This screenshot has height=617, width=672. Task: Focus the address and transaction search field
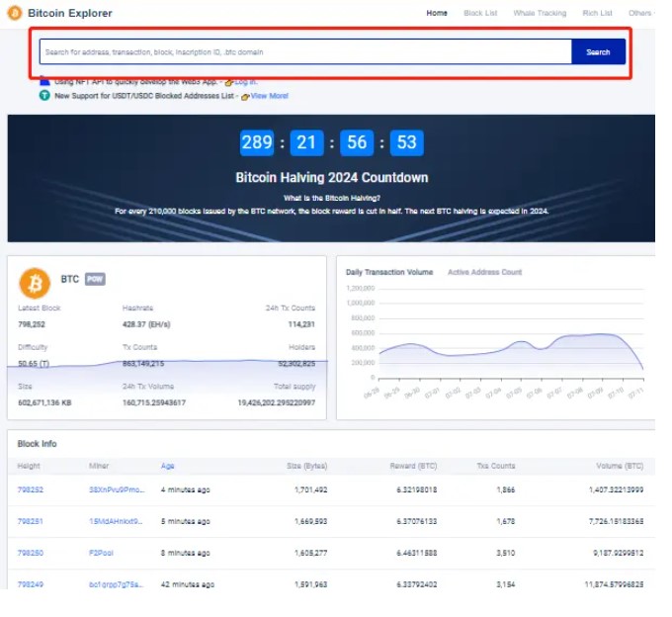[305, 51]
